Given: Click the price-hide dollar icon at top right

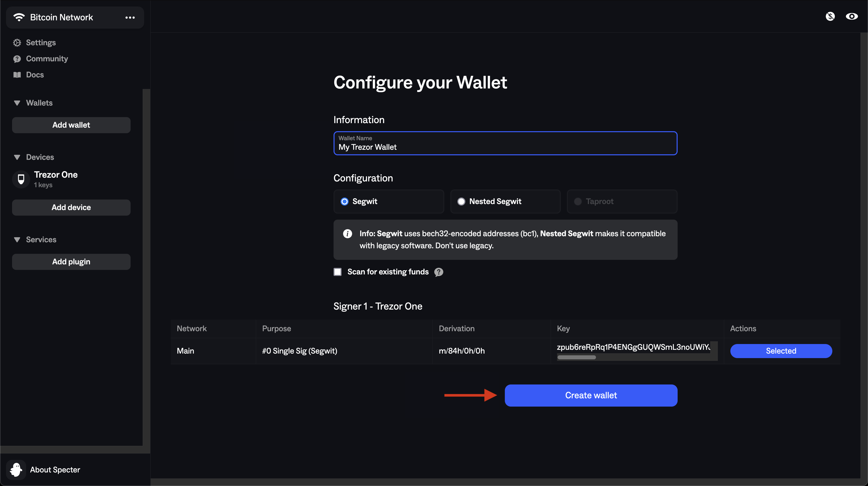Looking at the screenshot, I should coord(830,16).
